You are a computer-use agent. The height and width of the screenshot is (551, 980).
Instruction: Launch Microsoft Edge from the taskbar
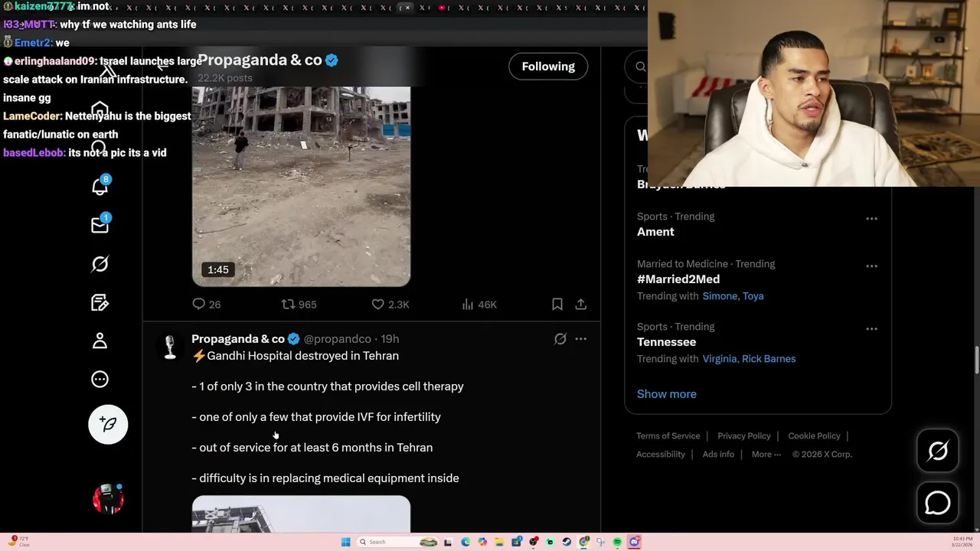click(x=465, y=542)
